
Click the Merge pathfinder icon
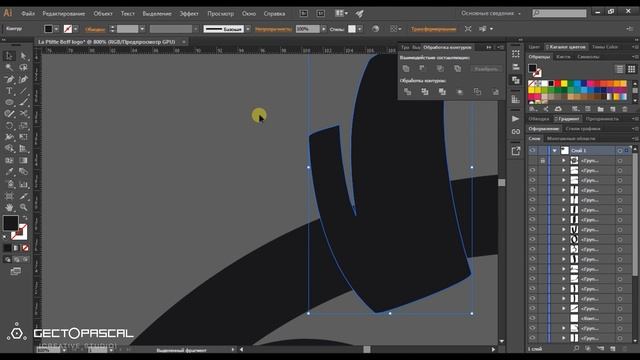pos(442,92)
